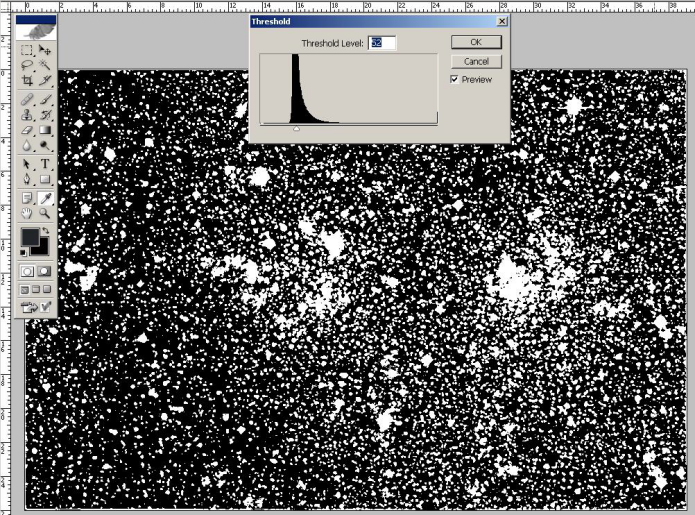Select the Hand tool

pos(27,214)
